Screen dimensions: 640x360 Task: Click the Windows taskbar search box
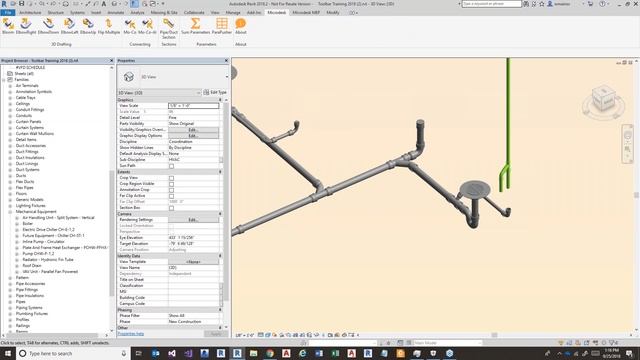(x=73, y=353)
